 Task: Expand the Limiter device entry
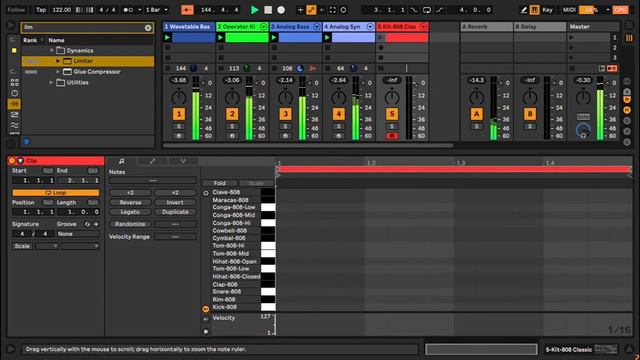pos(58,61)
